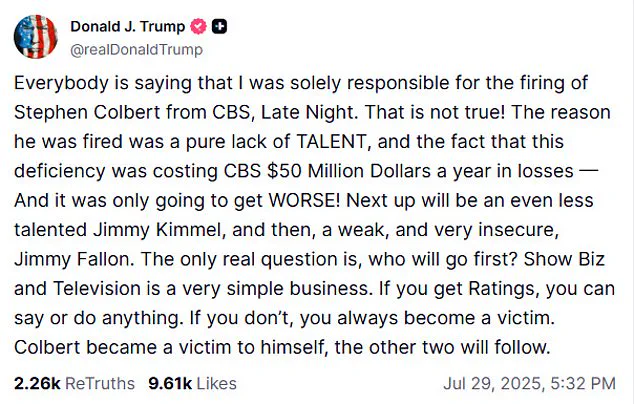Image resolution: width=634 pixels, height=404 pixels.
Task: Click the Likes label
Action: pyautogui.click(x=216, y=382)
